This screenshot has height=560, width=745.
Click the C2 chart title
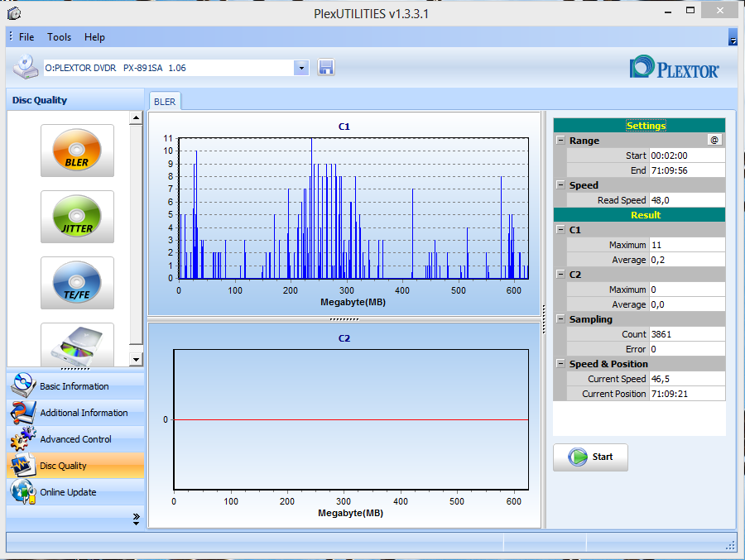click(x=344, y=338)
